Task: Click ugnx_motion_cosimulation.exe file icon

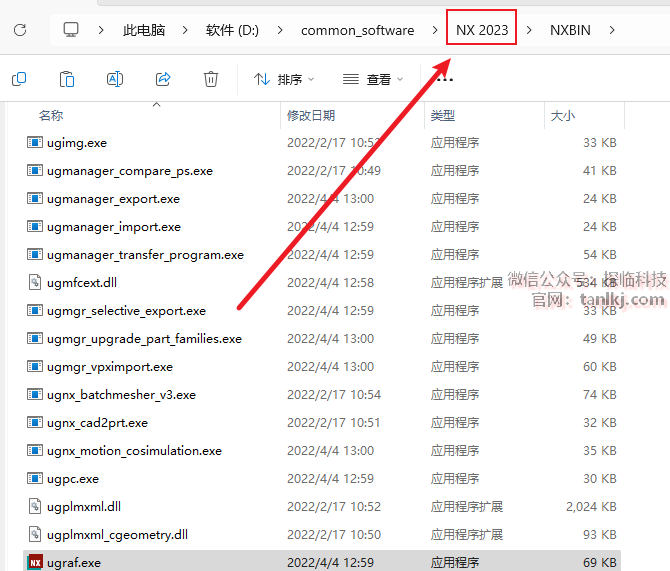Action: pos(35,450)
